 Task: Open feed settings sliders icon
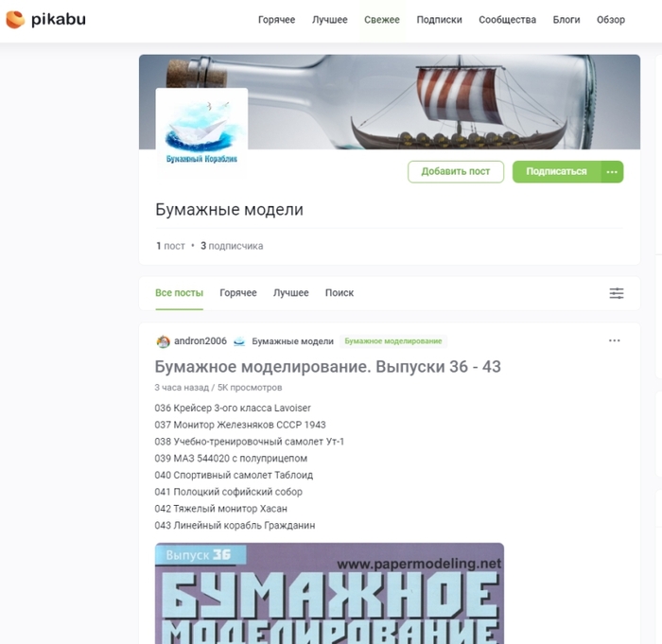coord(617,293)
